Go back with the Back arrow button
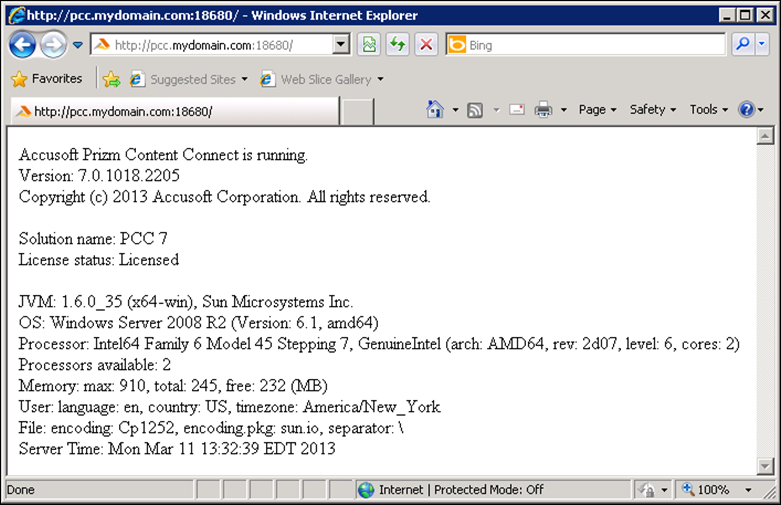Screen dimensions: 781x505 click(x=22, y=45)
